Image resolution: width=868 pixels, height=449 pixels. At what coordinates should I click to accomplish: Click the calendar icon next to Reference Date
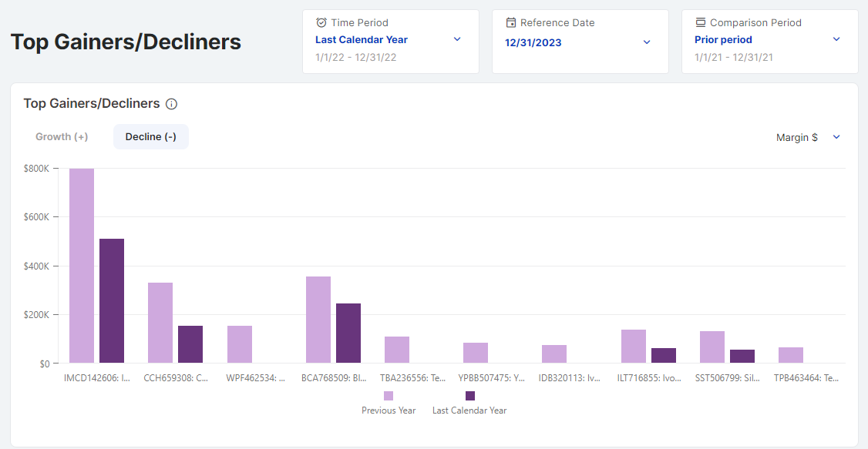[510, 23]
